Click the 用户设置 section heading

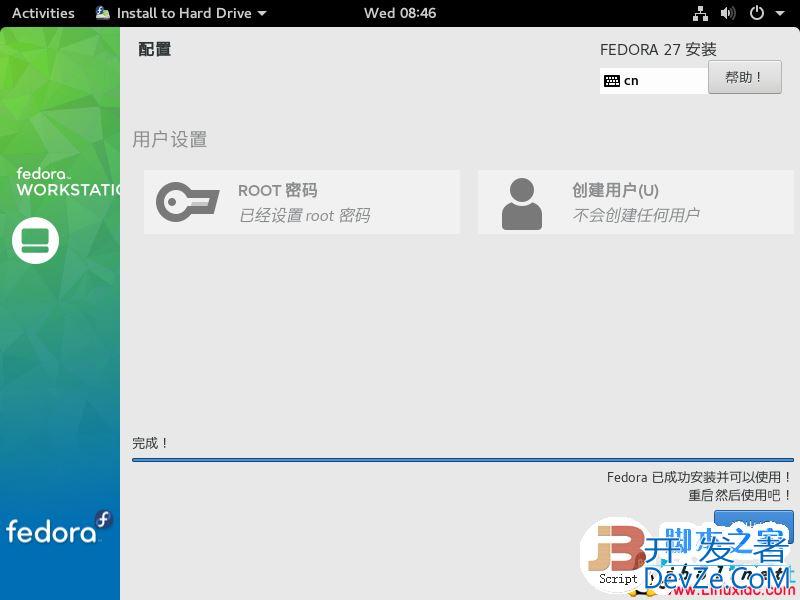point(170,139)
